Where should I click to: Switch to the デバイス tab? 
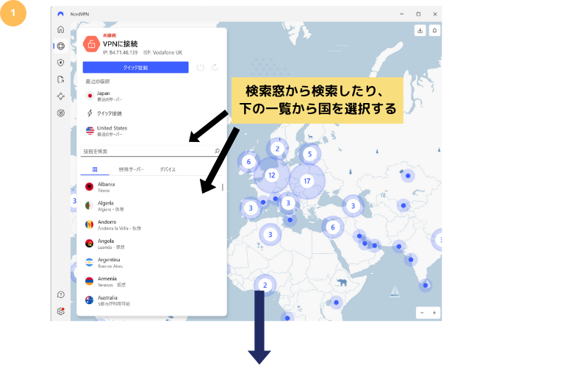point(168,169)
